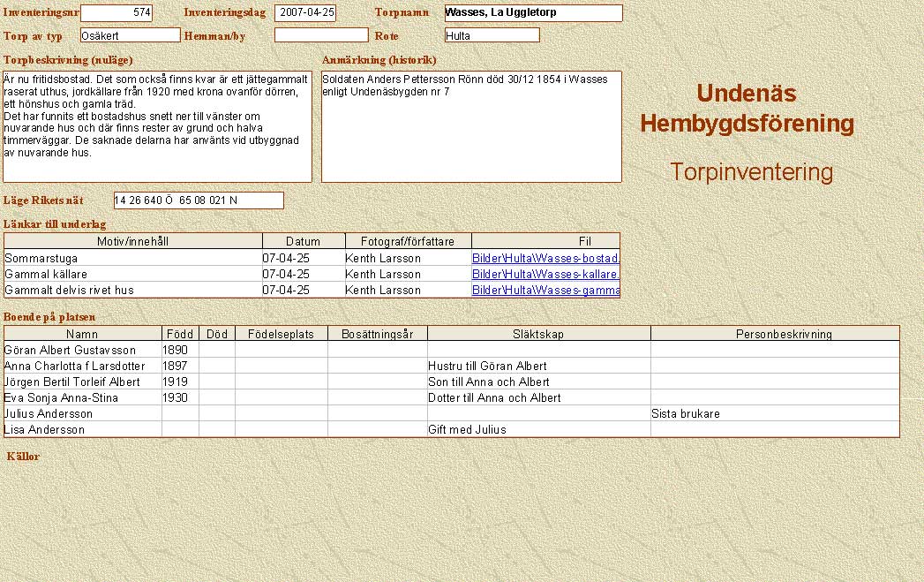
Task: Select the Läge Rikets nät coordinate field
Action: point(199,200)
